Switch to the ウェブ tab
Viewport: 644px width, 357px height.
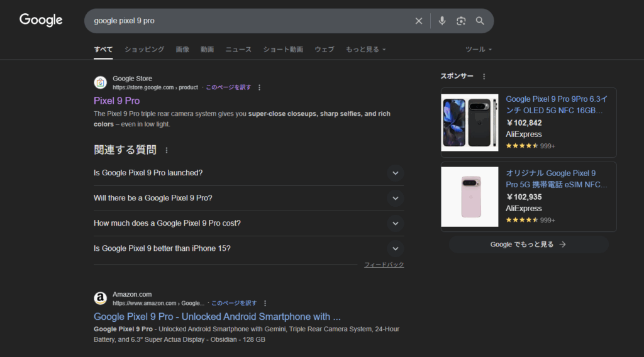[325, 50]
